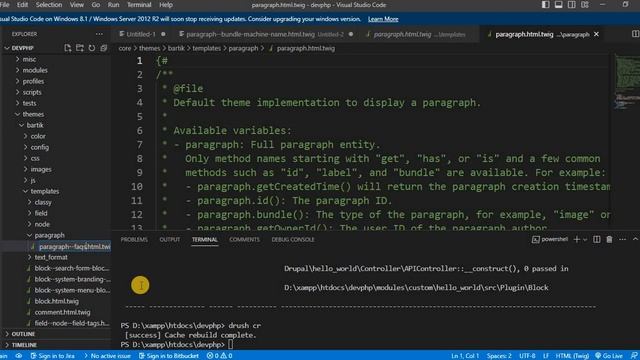Open Explorer more actions ellipsis

[99, 34]
